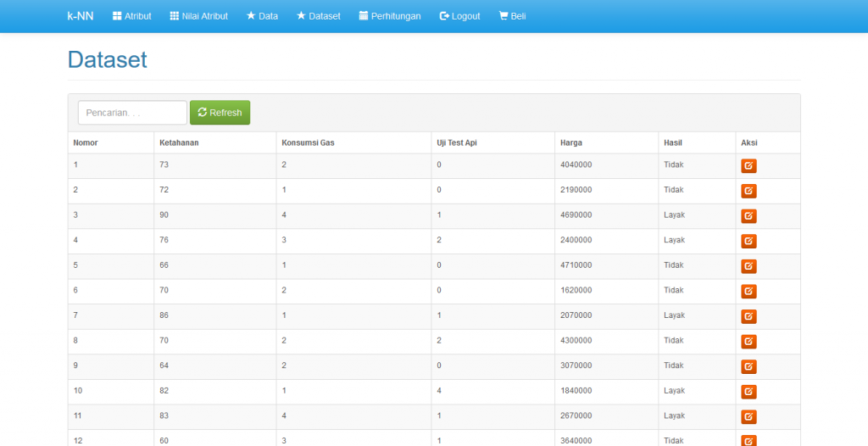The height and width of the screenshot is (446, 868).
Task: Select the harga value 3070000
Action: (x=576, y=365)
